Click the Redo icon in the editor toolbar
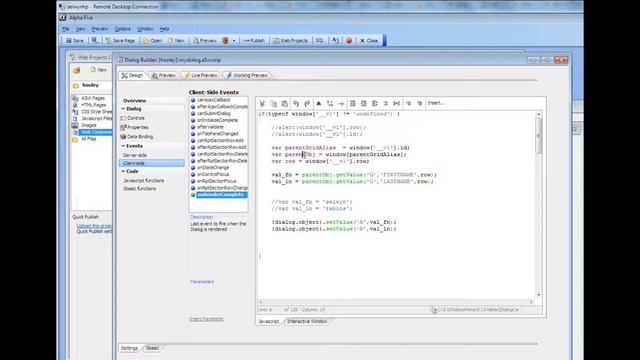The image size is (640, 360). point(307,103)
